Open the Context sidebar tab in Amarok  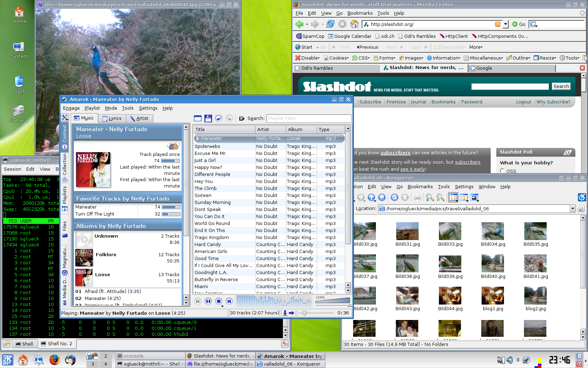click(x=65, y=137)
